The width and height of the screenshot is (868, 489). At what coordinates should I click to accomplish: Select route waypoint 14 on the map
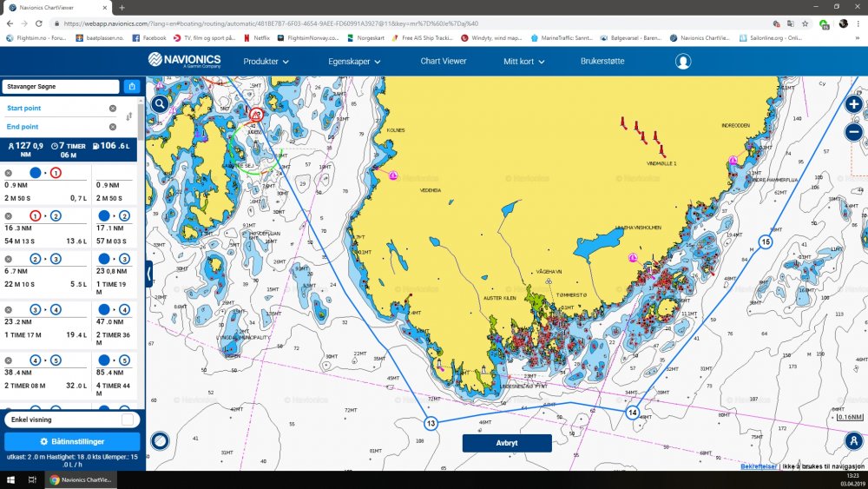pyautogui.click(x=632, y=413)
